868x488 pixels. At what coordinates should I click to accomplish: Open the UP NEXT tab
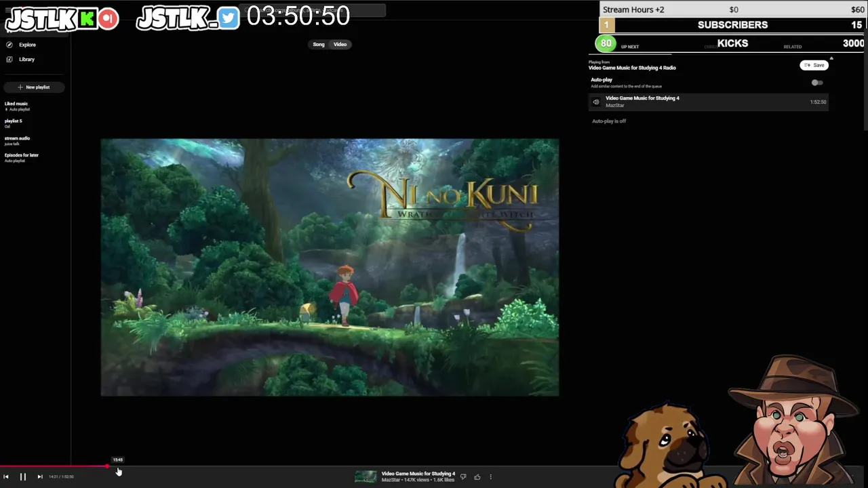(x=630, y=47)
